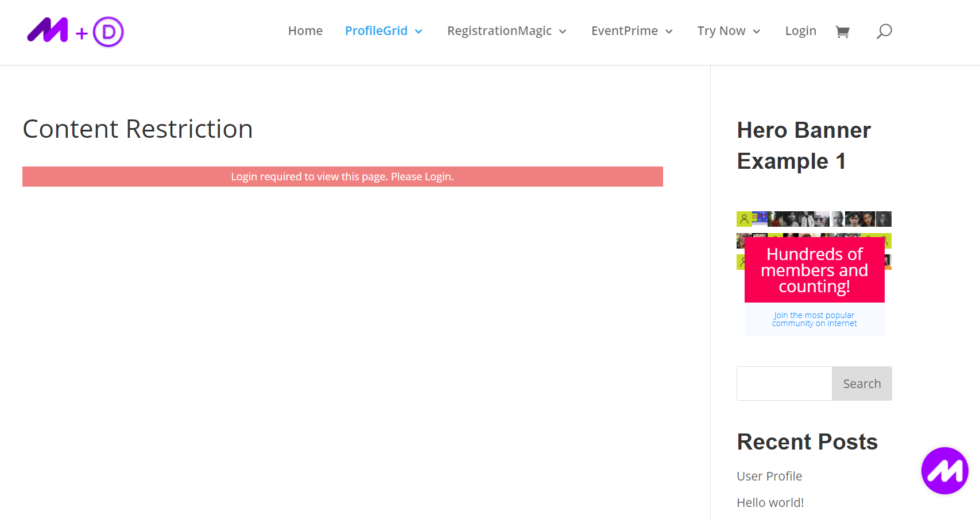Screen dimensions: 980x519
Task: Open the 'User Profile' recent post
Action: (x=769, y=476)
